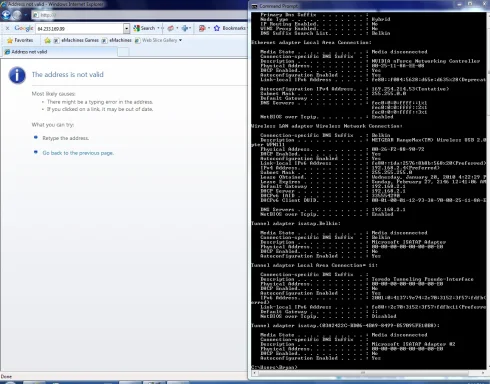
Task: Click 'Ethernet adapter Local Area Connection:' line
Action: [x=311, y=42]
